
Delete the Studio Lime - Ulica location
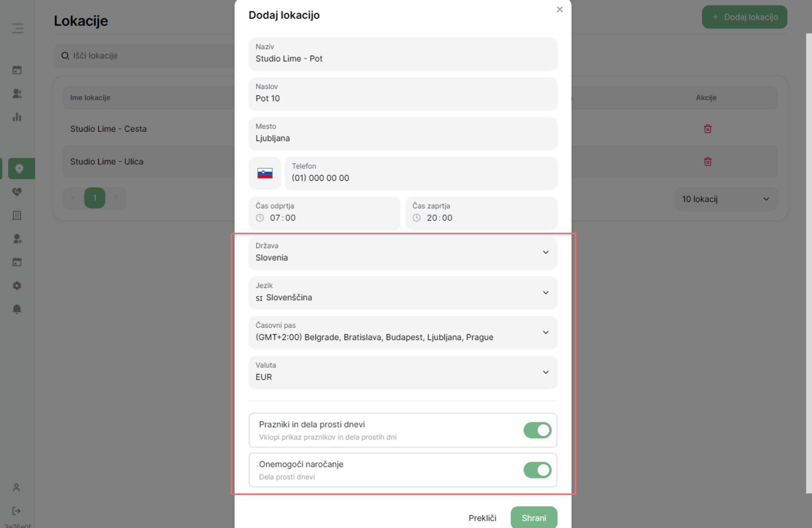pos(708,162)
